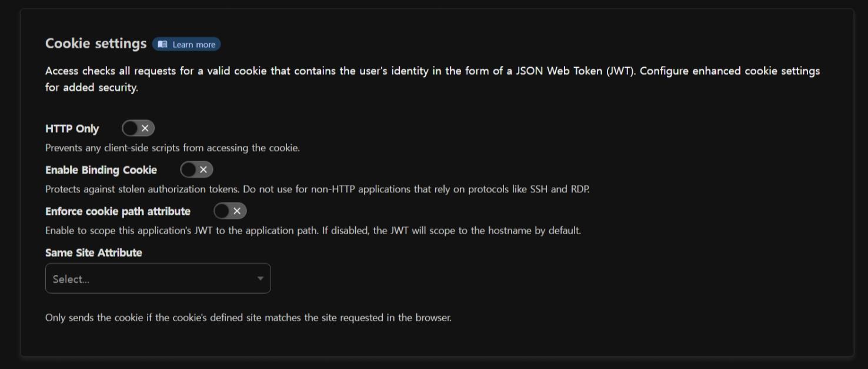Click the Enforce cookie path toggle knob
Viewport: 868px width, 369px height.
(x=222, y=211)
